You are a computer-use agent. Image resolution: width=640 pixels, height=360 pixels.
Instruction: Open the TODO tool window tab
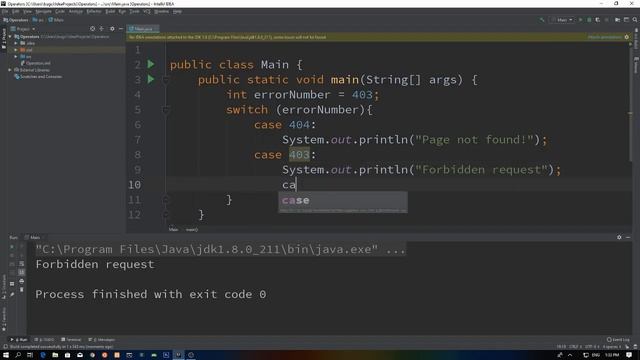point(44,340)
